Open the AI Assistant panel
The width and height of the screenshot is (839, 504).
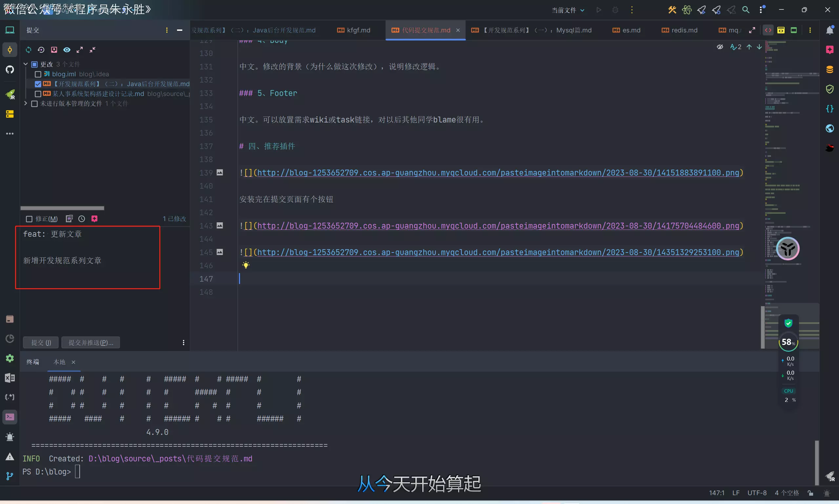(x=830, y=50)
